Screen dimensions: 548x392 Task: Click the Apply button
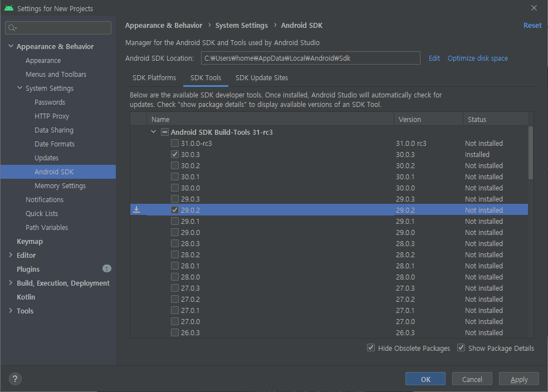519,379
